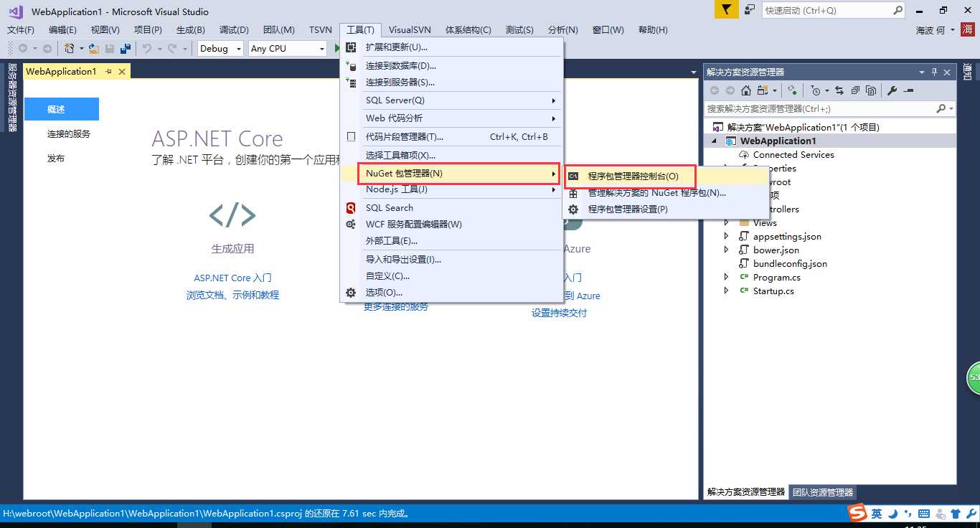Click Open File toolbar icon
Image resolution: width=980 pixels, height=528 pixels.
pyautogui.click(x=94, y=48)
